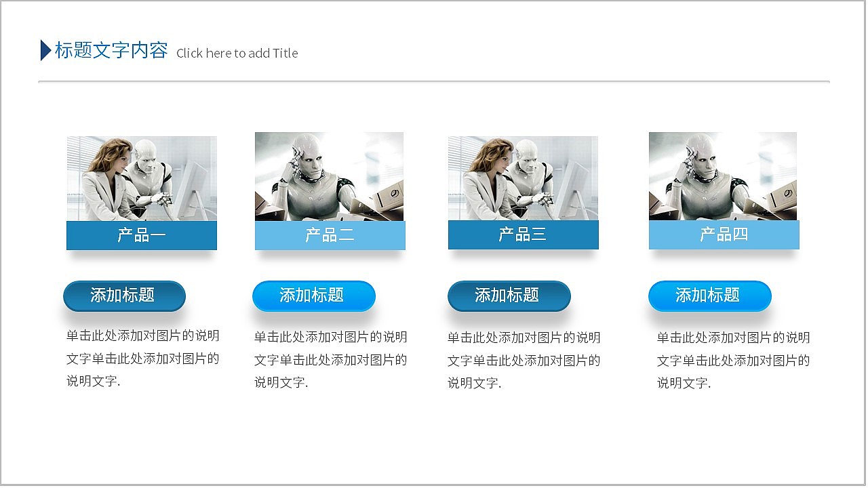Viewport: 868px width, 488px height.
Task: Click the blue triangle title marker
Action: 45,50
